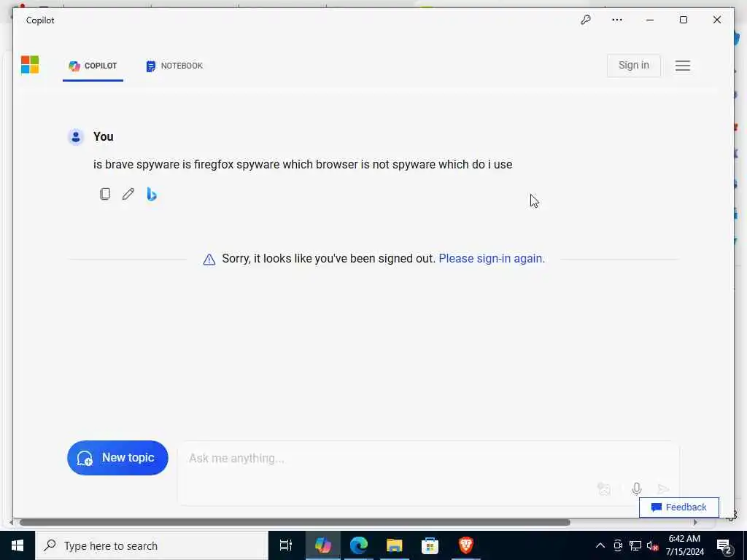
Task: Open the Notebook tab
Action: coord(174,66)
